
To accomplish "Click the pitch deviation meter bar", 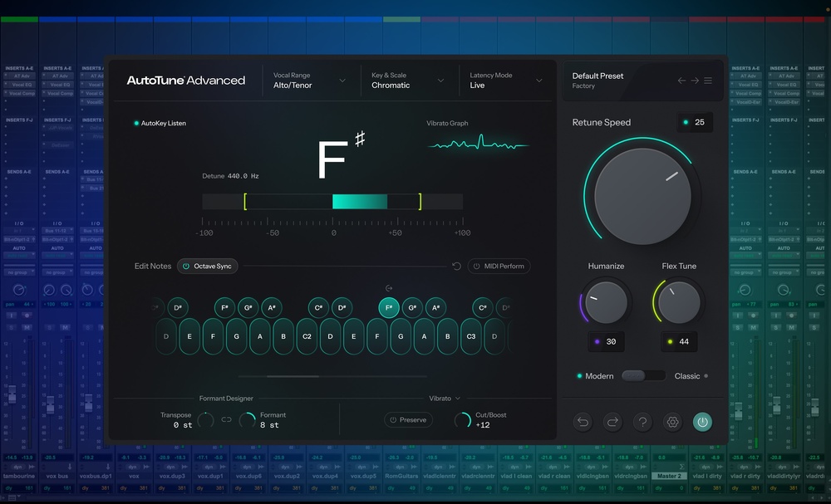I will click(332, 202).
